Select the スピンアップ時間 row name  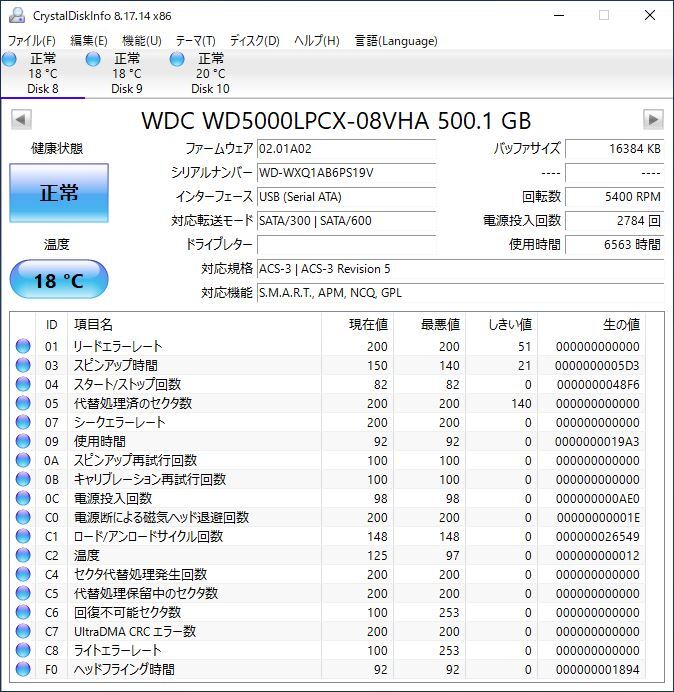point(116,365)
